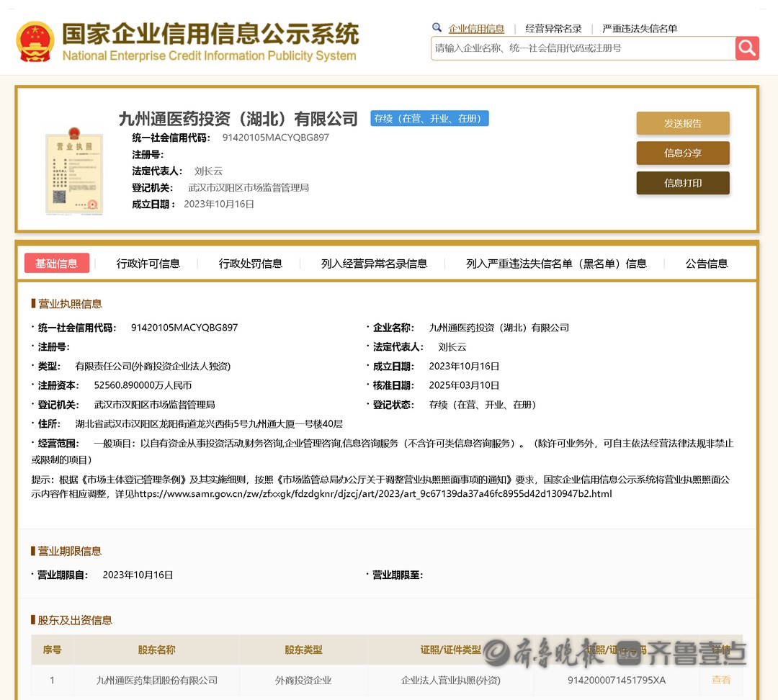Open the business license thumbnail image
Screen dimensions: 778x700
74,170
